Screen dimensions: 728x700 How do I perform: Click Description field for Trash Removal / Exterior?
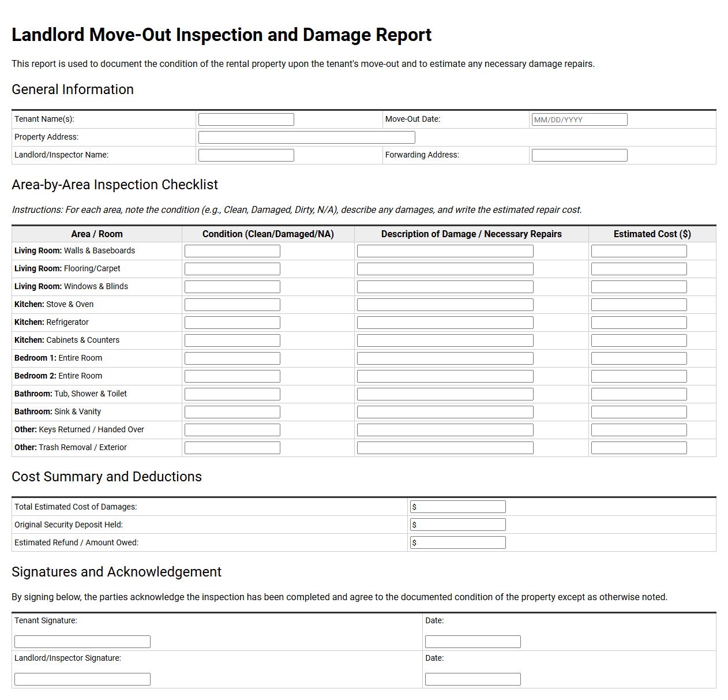tap(445, 448)
